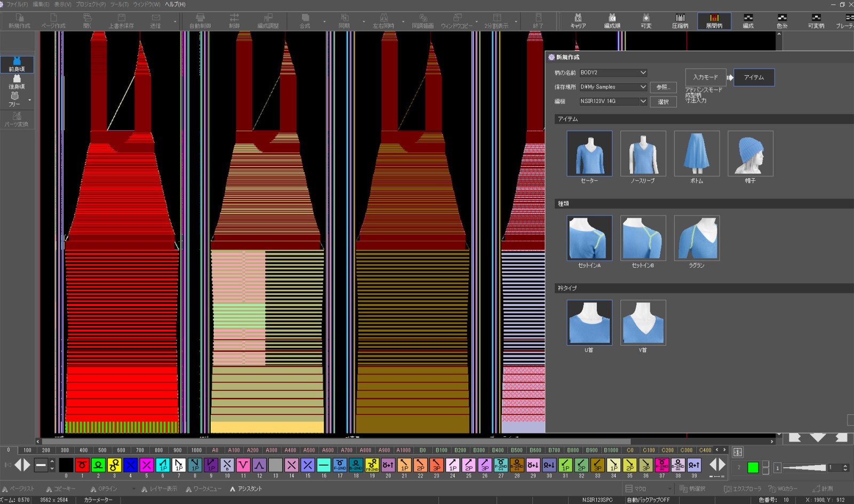
Task: Click the 制御 toolbar icon
Action: [234, 21]
